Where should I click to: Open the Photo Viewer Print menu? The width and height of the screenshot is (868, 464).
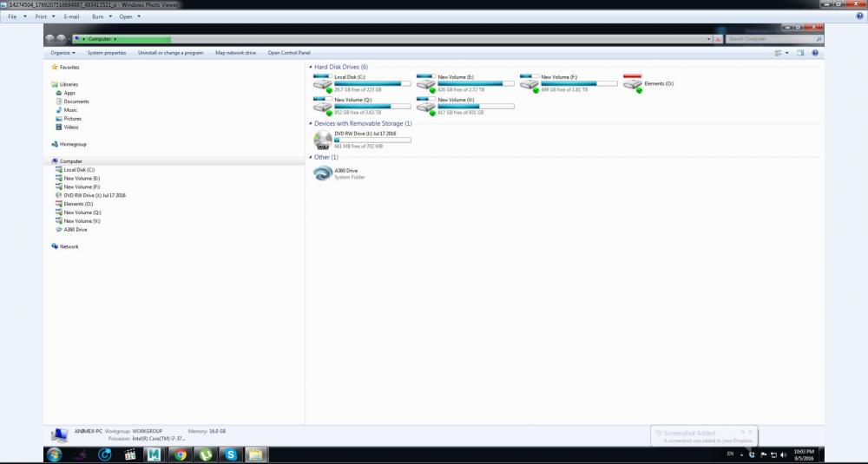[45, 16]
